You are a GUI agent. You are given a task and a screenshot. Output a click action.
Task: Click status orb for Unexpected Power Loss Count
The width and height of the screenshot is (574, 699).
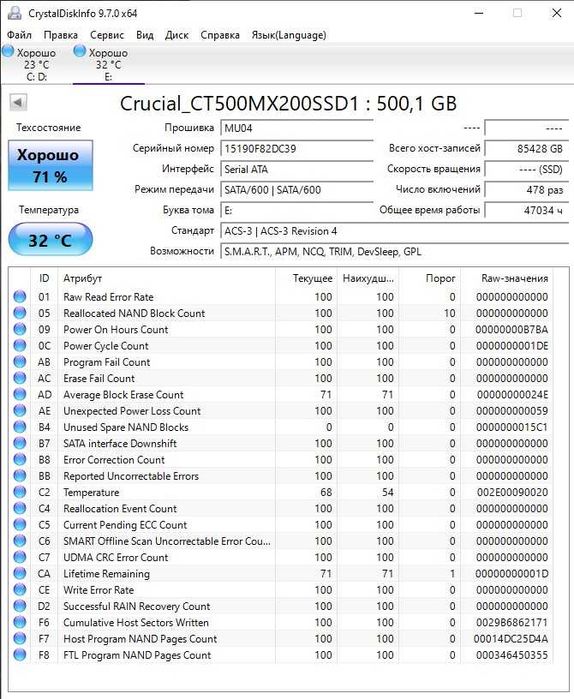click(x=20, y=411)
